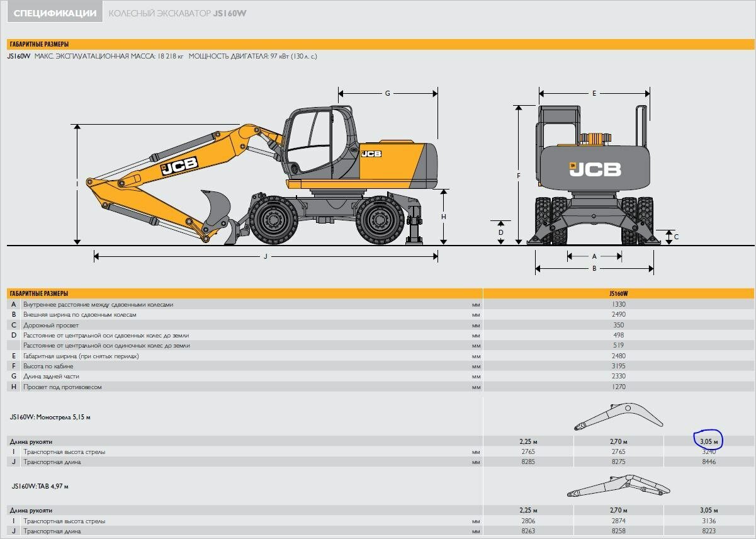This screenshot has width=756, height=539.
Task: Click JS160W column header in table
Action: (619, 293)
